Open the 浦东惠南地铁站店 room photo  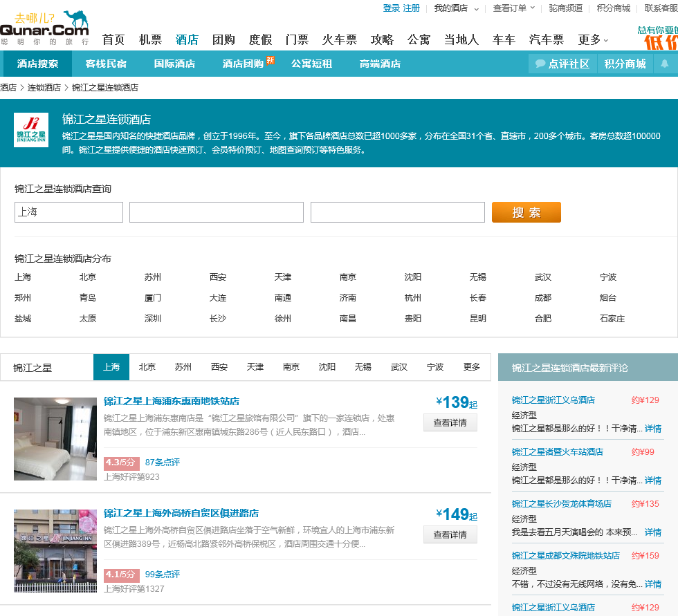pyautogui.click(x=55, y=439)
